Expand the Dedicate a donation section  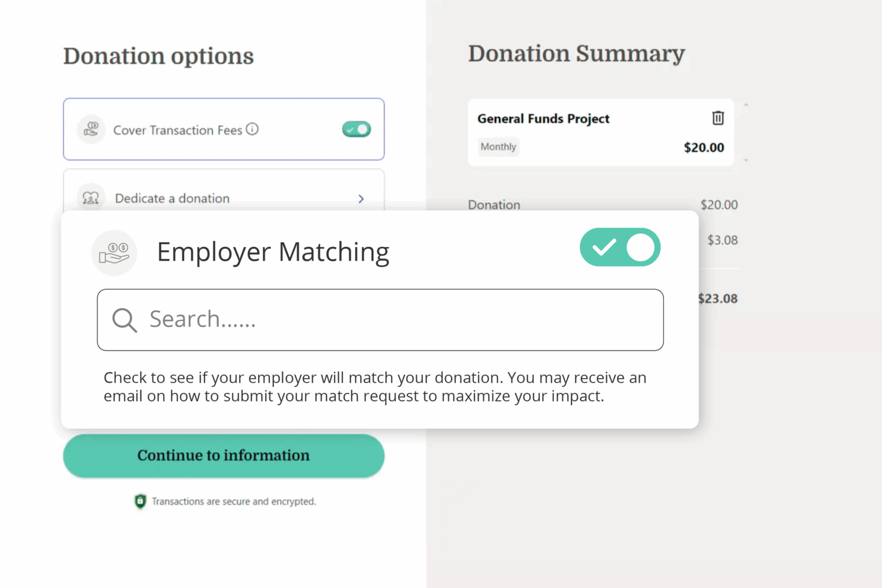click(360, 199)
